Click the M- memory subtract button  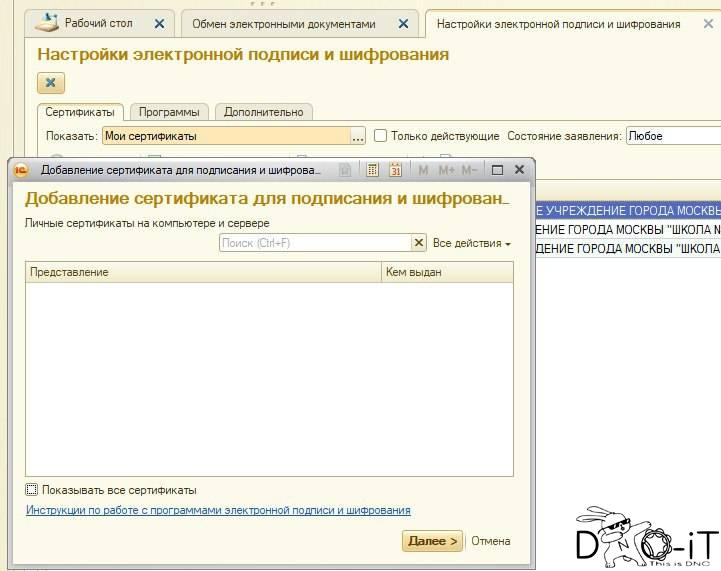click(469, 170)
